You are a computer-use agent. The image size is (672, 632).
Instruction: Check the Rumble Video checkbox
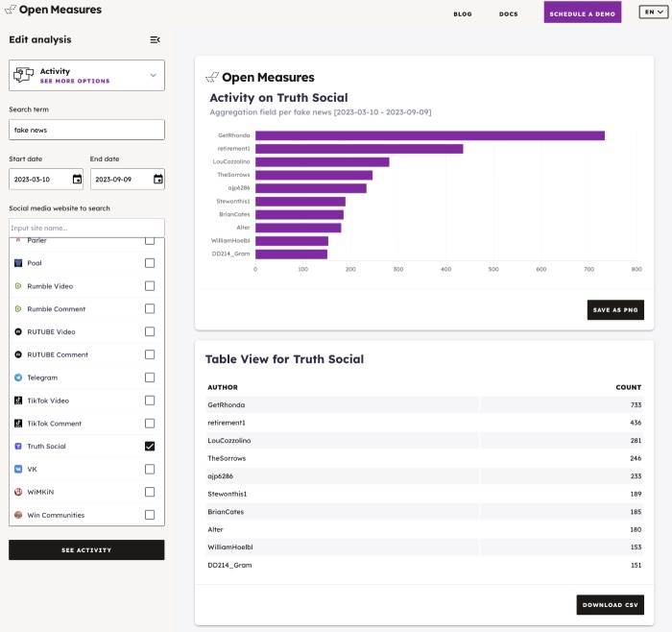click(150, 286)
